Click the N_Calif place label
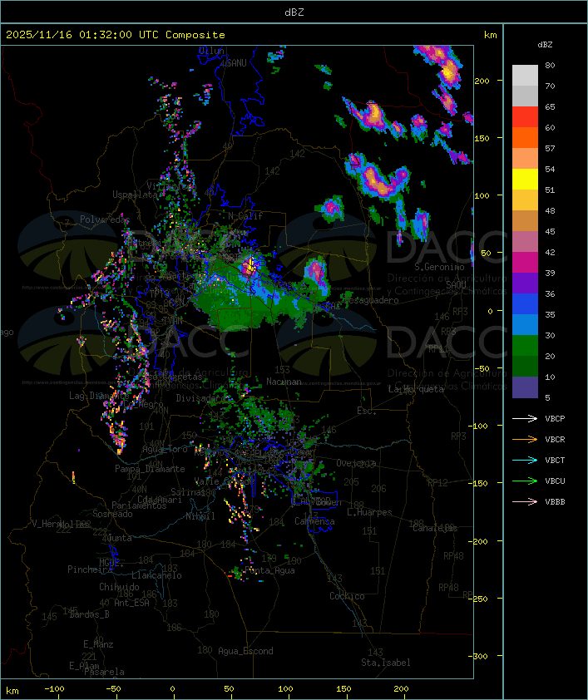588x700 pixels. (x=245, y=215)
